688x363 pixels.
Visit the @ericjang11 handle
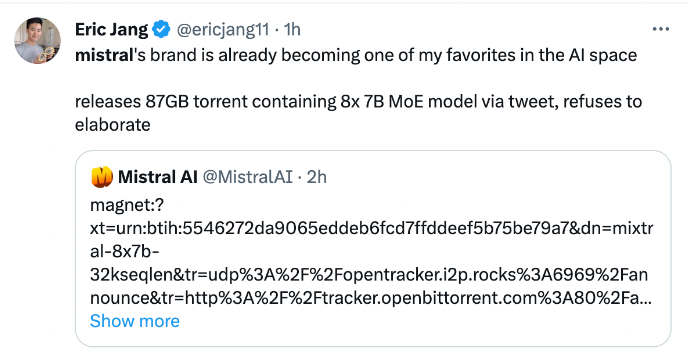[x=222, y=29]
